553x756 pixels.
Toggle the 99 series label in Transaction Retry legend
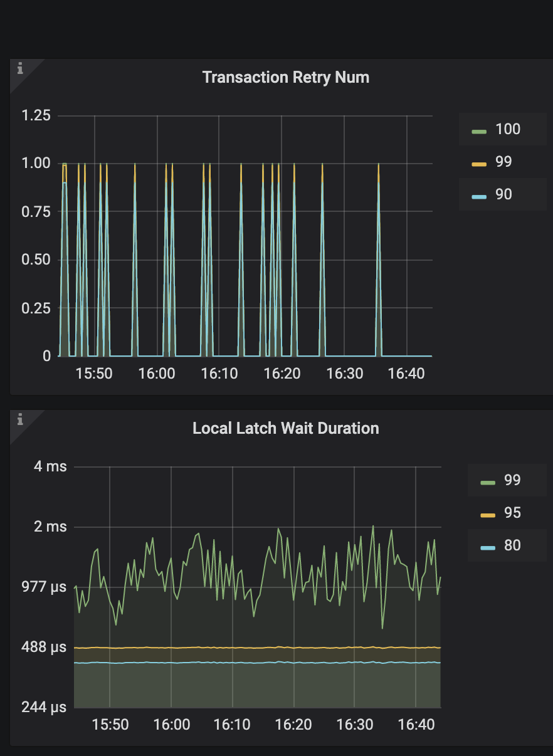503,162
